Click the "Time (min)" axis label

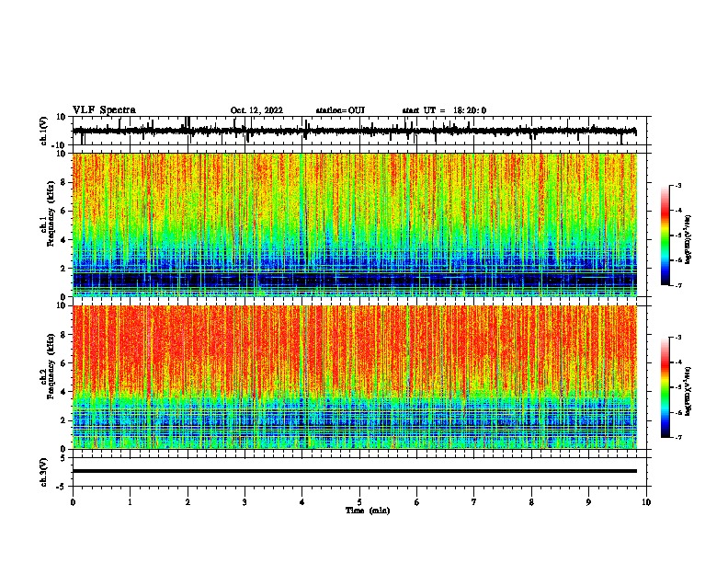(x=368, y=511)
